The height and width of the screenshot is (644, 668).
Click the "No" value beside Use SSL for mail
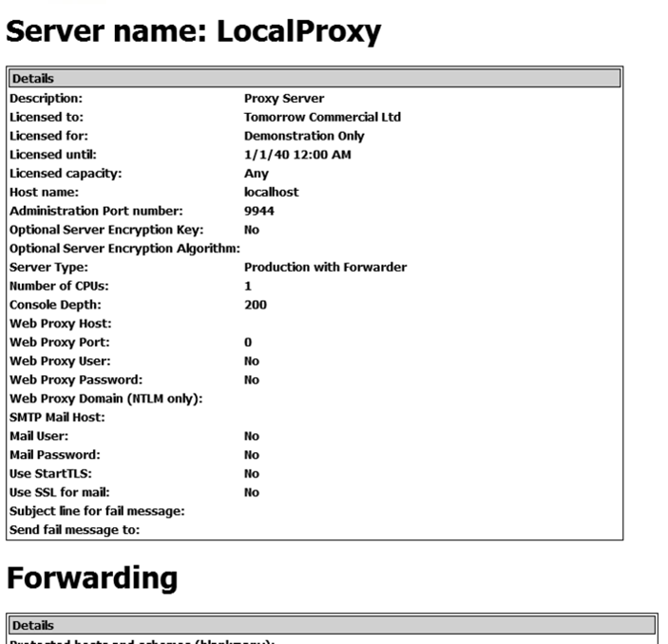[252, 493]
